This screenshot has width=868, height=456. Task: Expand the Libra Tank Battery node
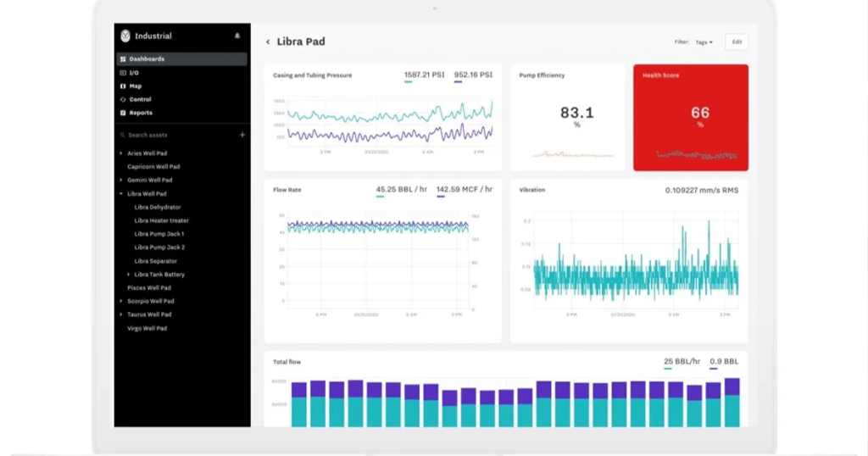pyautogui.click(x=129, y=275)
